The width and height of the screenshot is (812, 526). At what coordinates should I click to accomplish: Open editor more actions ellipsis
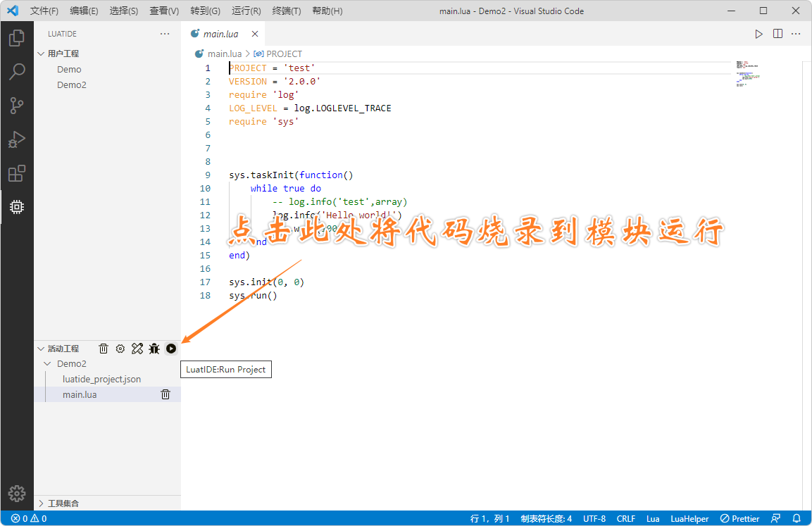tap(796, 34)
